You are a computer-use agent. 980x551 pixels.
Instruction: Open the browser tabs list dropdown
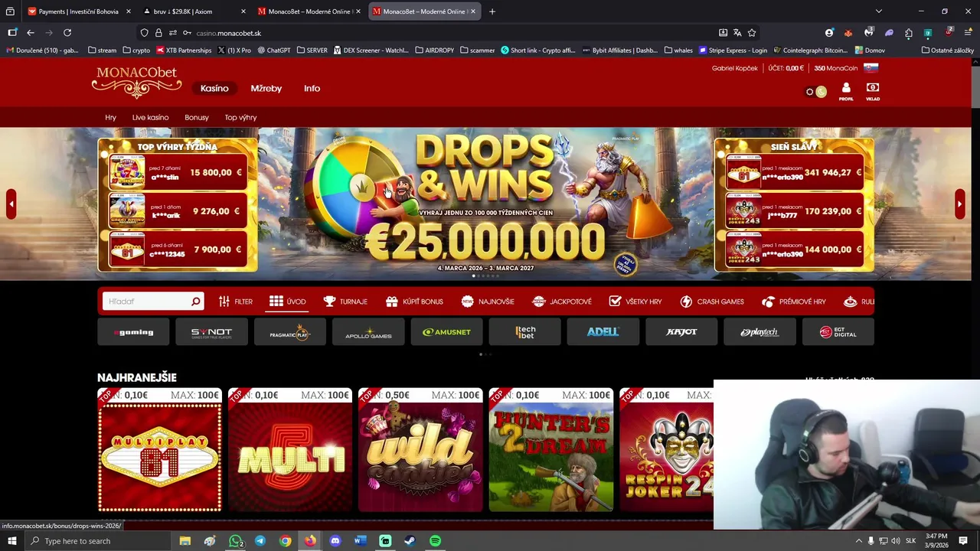tap(879, 11)
